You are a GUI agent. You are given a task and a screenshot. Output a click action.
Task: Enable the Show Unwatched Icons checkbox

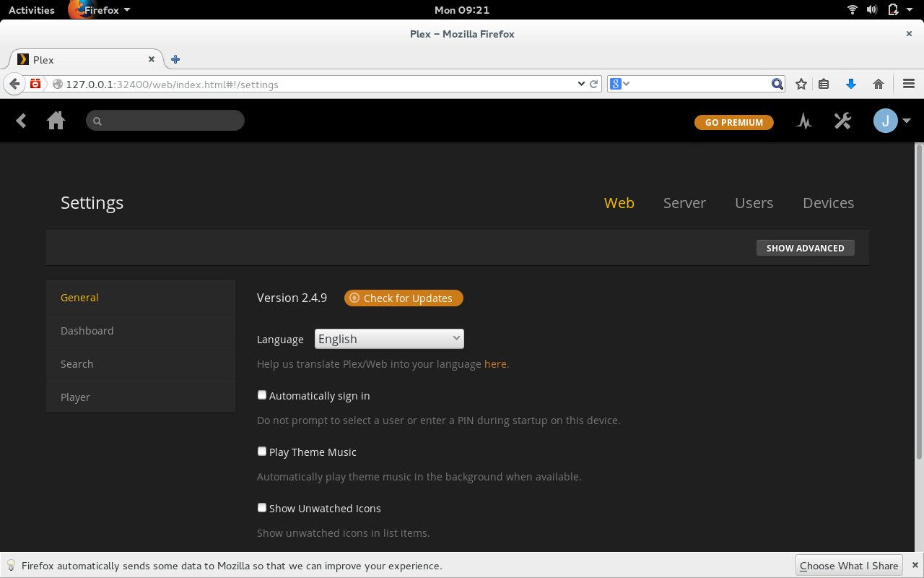pyautogui.click(x=262, y=508)
